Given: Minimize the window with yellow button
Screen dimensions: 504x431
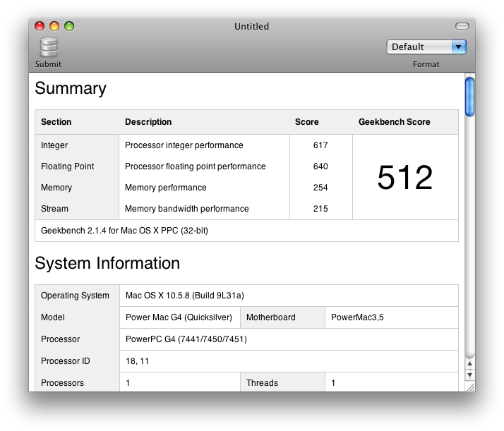Looking at the screenshot, I should 54,26.
